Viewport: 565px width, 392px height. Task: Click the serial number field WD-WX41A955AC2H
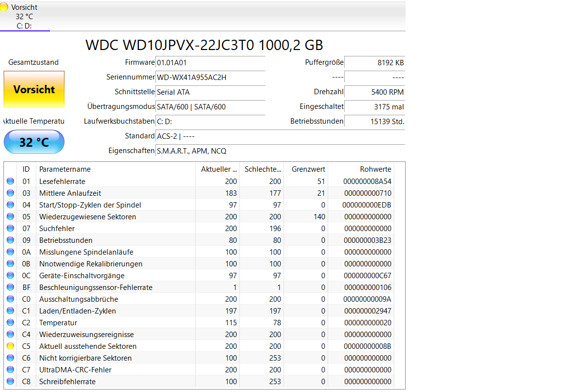210,78
